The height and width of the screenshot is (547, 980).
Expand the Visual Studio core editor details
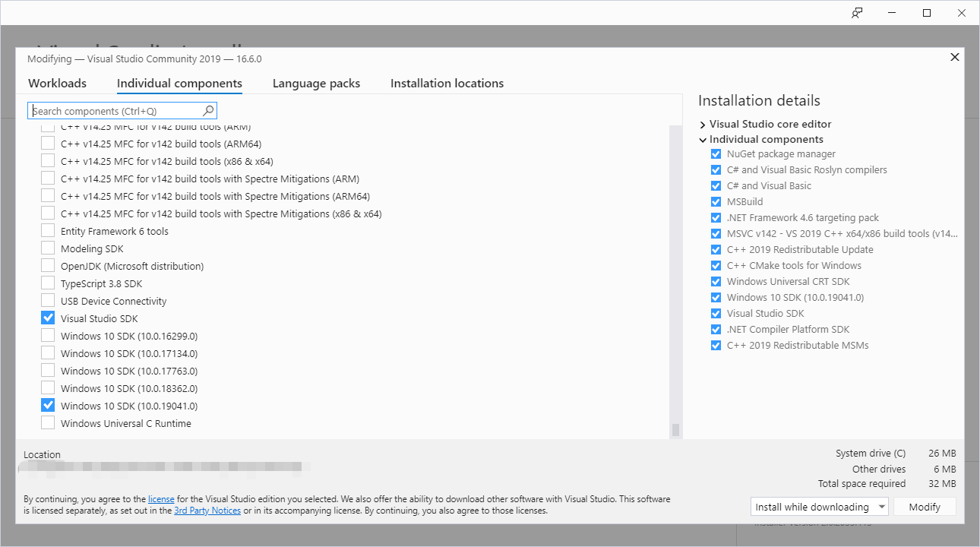coord(702,124)
